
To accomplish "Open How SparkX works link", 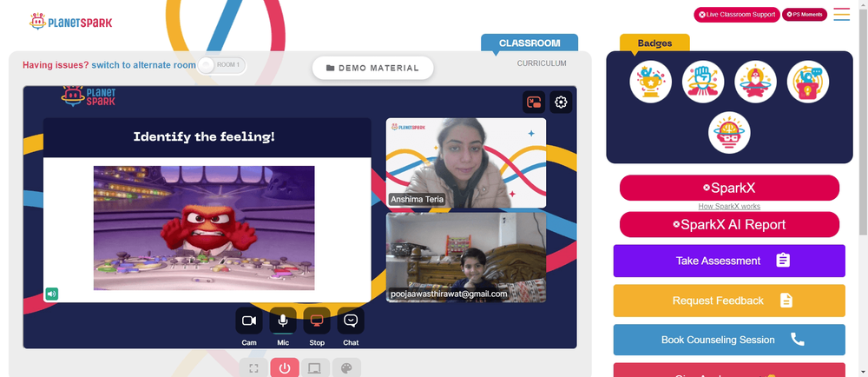I will (729, 207).
